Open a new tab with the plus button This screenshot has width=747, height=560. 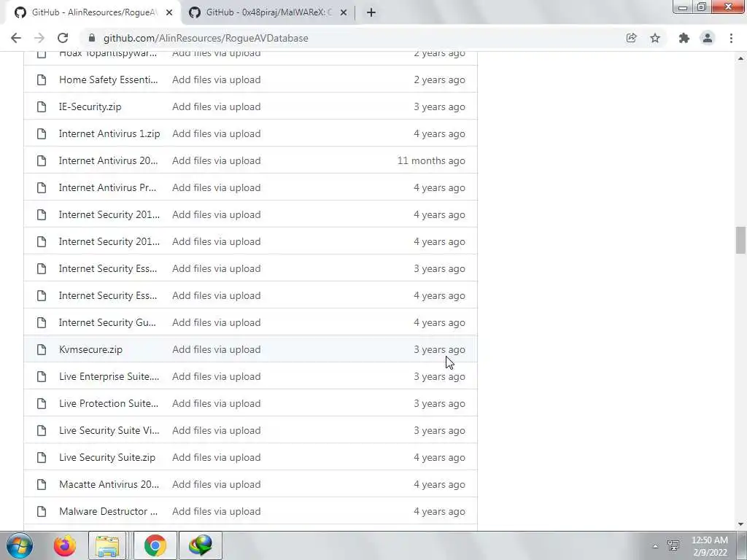[371, 12]
